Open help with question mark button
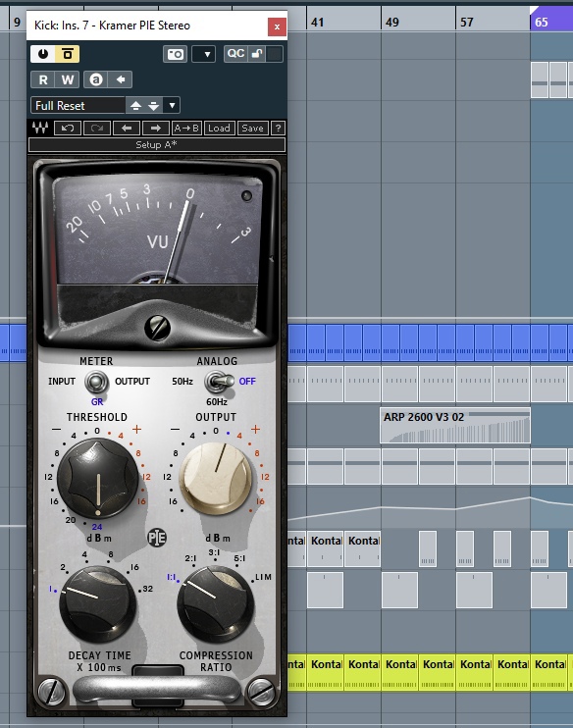 [x=278, y=128]
